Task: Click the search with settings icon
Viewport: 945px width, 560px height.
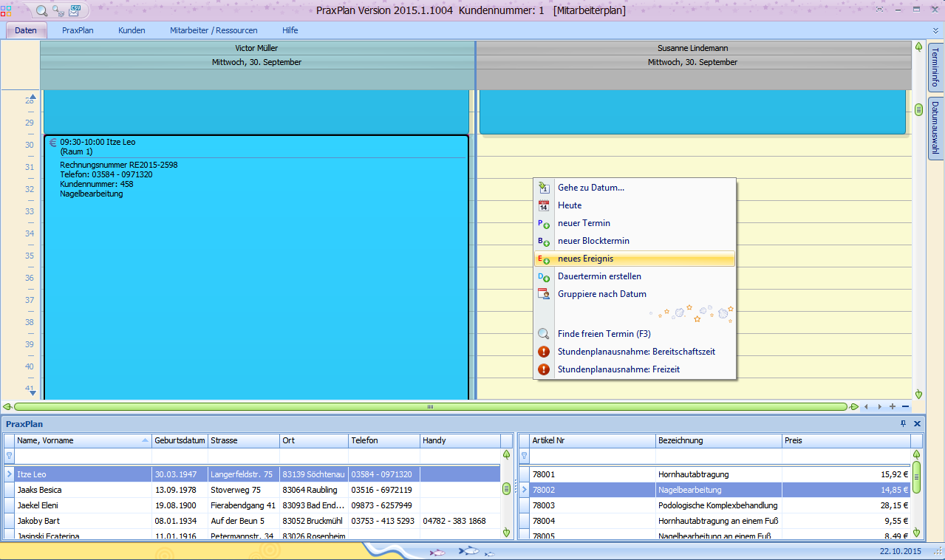Action: tap(58, 11)
